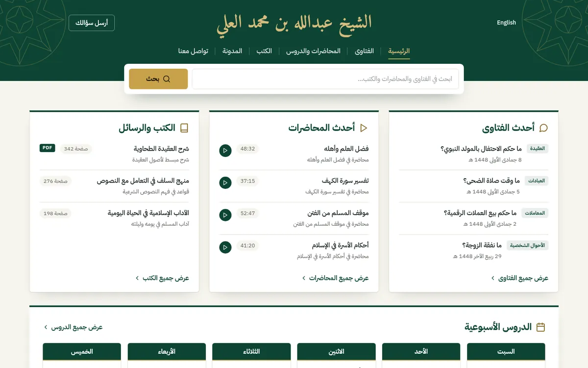
Task: Open book الآداب الإسلامية في الحياة اليومية
Action: pyautogui.click(x=148, y=213)
